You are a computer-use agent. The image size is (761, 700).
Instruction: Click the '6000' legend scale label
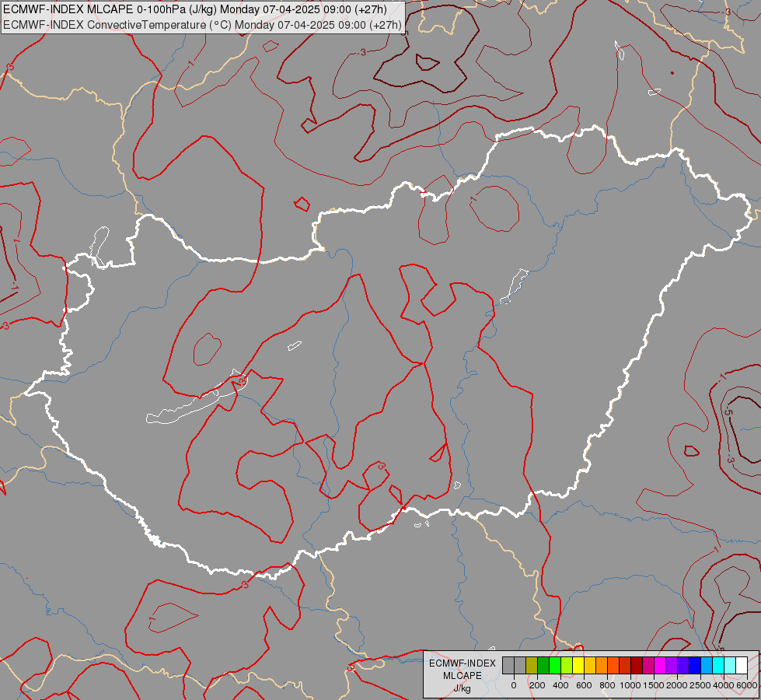(746, 685)
